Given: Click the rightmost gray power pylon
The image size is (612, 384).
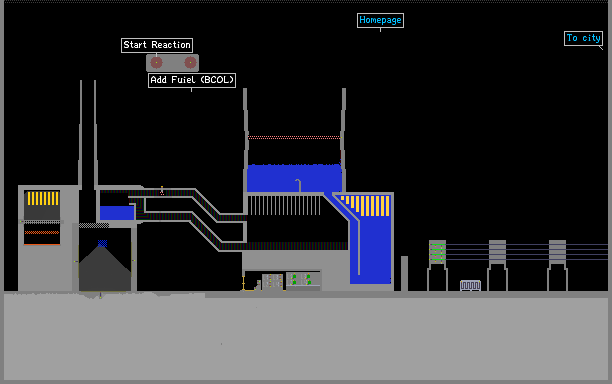Looking at the screenshot, I should (x=557, y=265).
